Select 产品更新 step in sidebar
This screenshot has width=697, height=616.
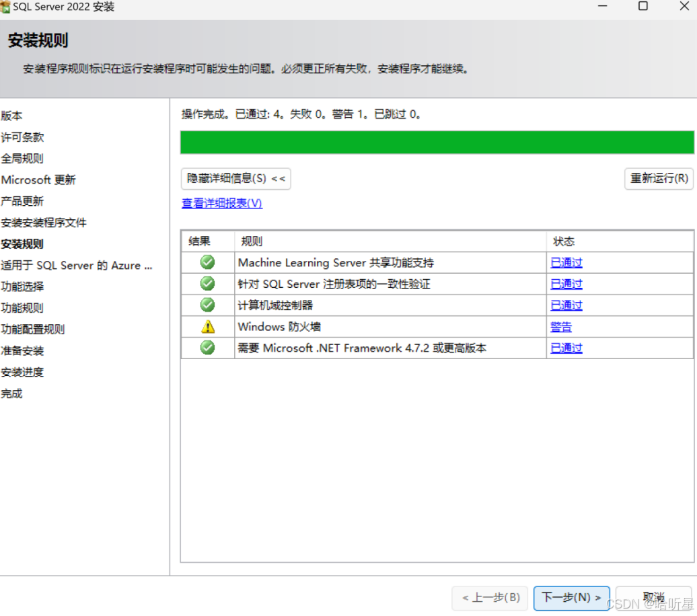click(x=22, y=201)
